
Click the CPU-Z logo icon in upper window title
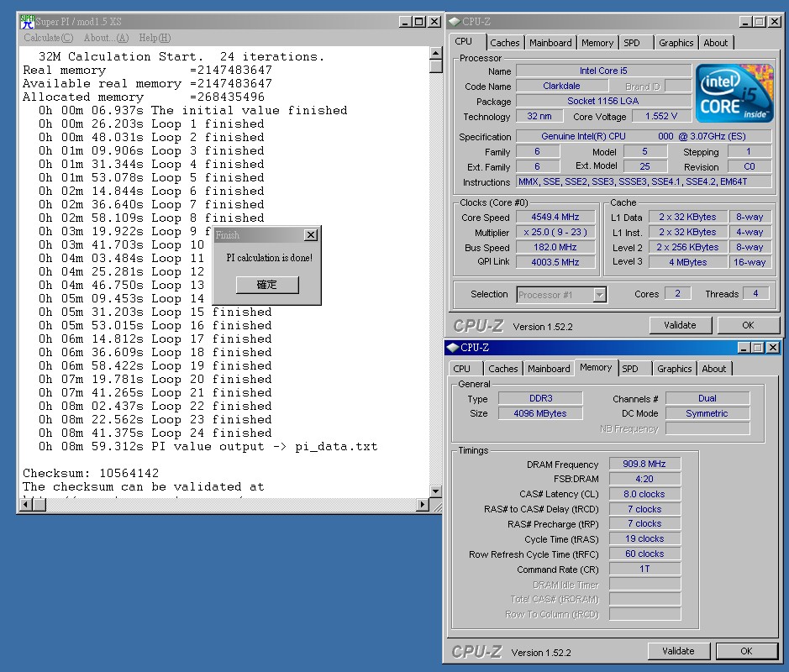455,22
